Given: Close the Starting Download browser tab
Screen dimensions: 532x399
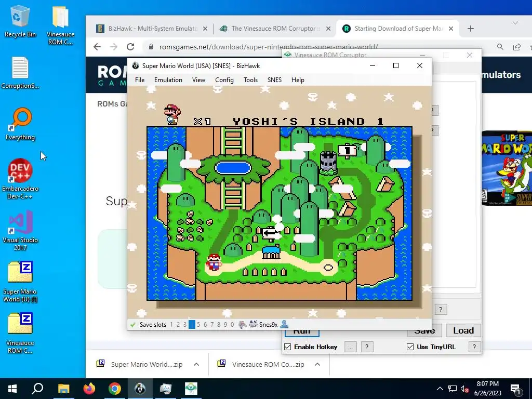Looking at the screenshot, I should click(451, 29).
